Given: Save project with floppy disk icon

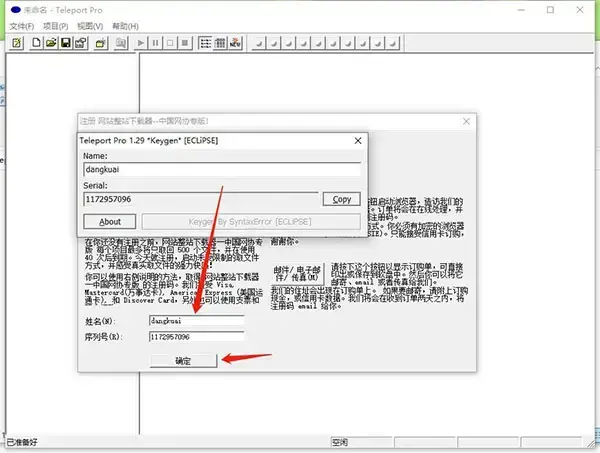Looking at the screenshot, I should (x=66, y=43).
